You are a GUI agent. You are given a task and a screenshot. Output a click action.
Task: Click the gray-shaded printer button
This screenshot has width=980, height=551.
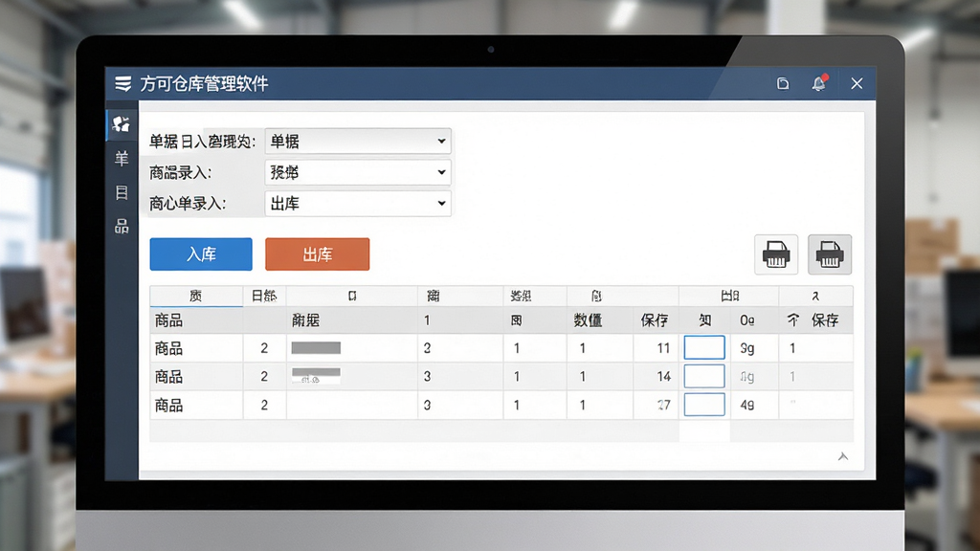pyautogui.click(x=830, y=254)
